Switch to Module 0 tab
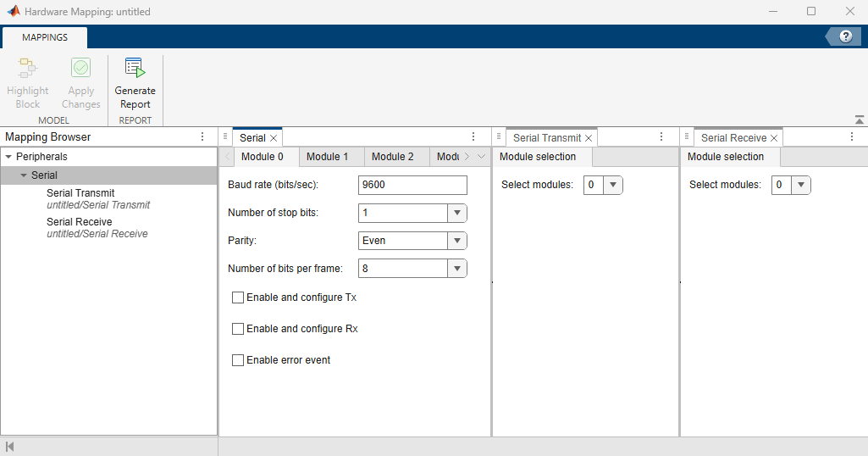This screenshot has height=456, width=868. [266, 157]
